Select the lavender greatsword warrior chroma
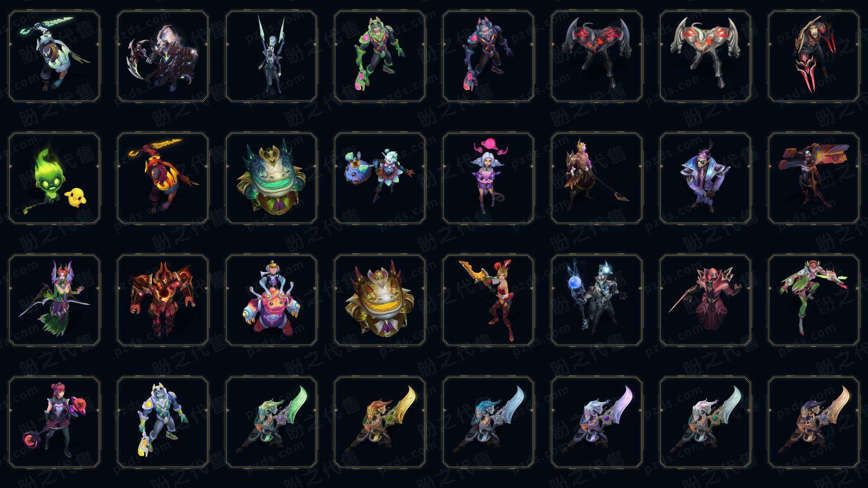This screenshot has width=868, height=488. (597, 422)
